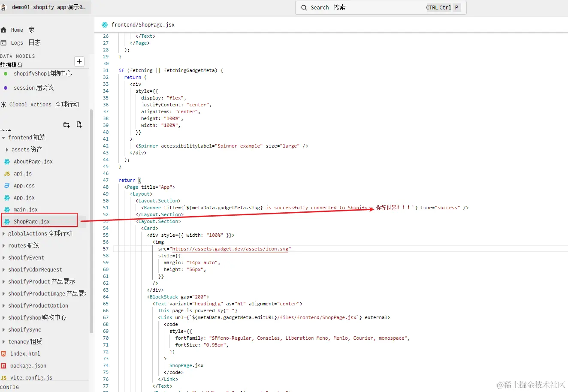
Task: Click the React icon beside AboutPage.jsx
Action: [x=7, y=162]
